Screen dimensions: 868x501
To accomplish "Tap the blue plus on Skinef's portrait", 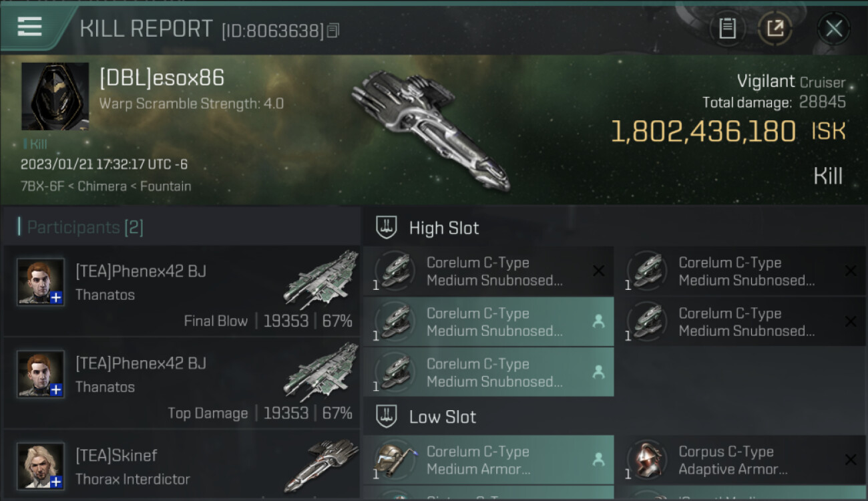I will (57, 482).
